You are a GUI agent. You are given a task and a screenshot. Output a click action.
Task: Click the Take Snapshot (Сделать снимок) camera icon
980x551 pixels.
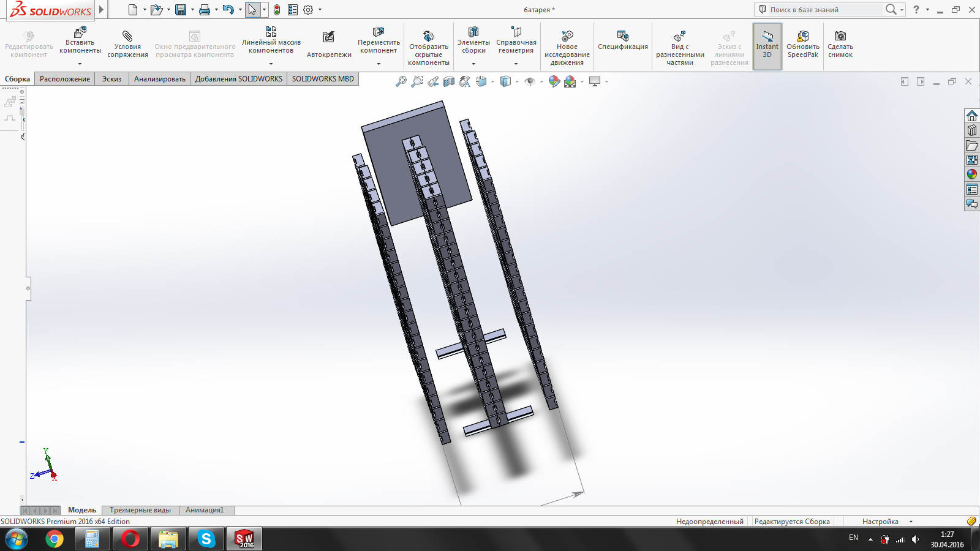tap(840, 36)
